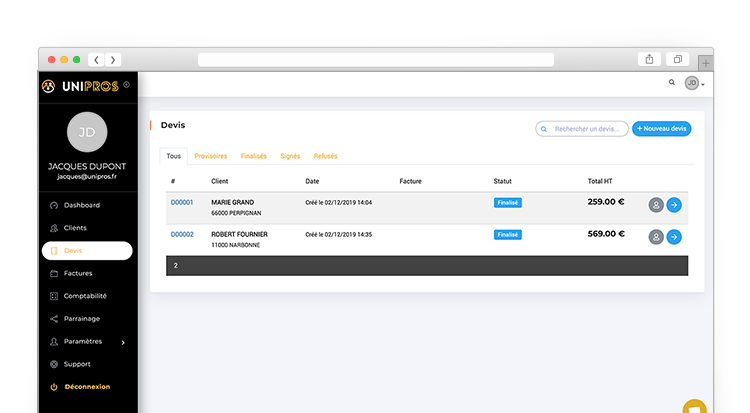
Task: Switch to the Refusés tab
Action: (x=326, y=156)
